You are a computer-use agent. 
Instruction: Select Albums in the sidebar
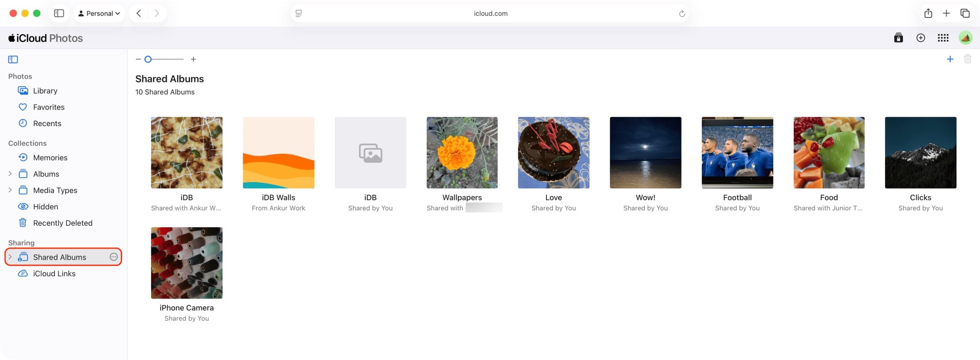[46, 174]
